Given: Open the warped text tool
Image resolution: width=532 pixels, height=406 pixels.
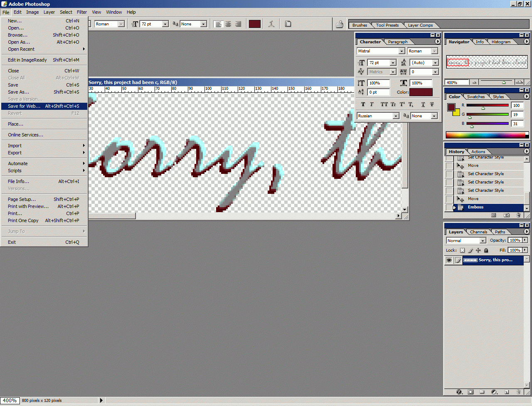Looking at the screenshot, I should point(271,24).
